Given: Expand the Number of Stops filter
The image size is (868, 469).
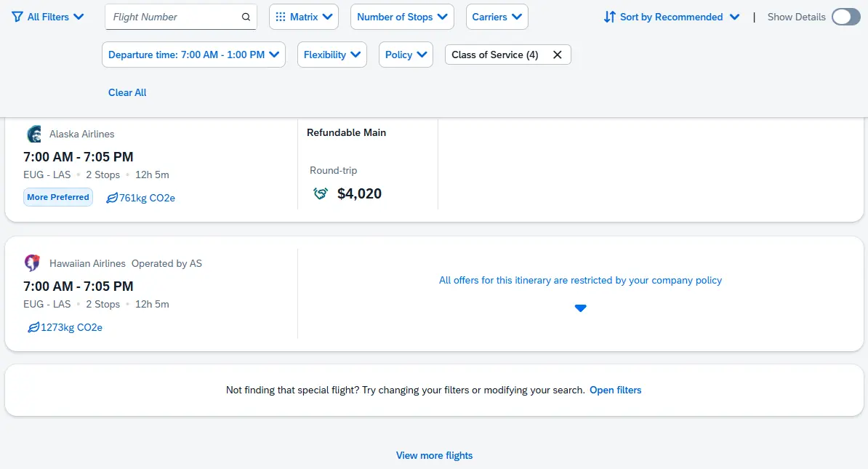Looking at the screenshot, I should click(x=403, y=17).
